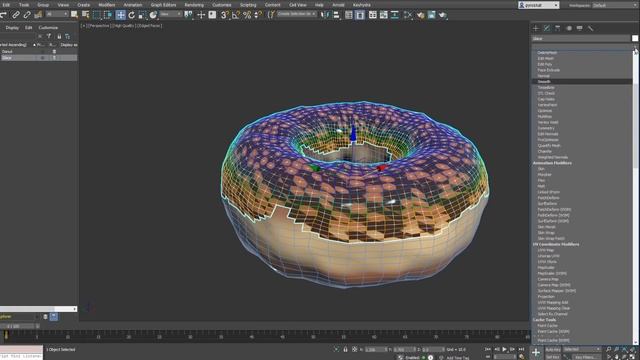640x360 pixels.
Task: Open the Animation menu
Action: [133, 5]
